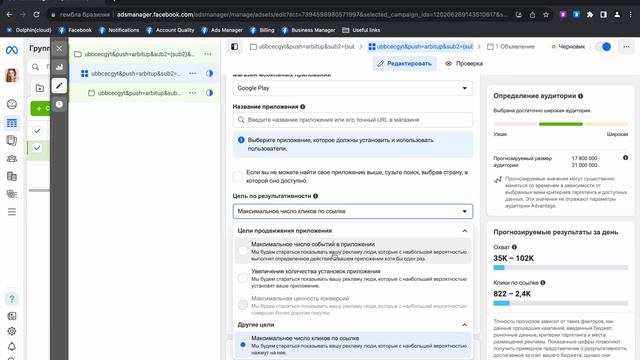Select the ad tree row ubbcecgyt&push=arbitup&sub...
Viewport: 640px width, 360px height.
point(144,93)
